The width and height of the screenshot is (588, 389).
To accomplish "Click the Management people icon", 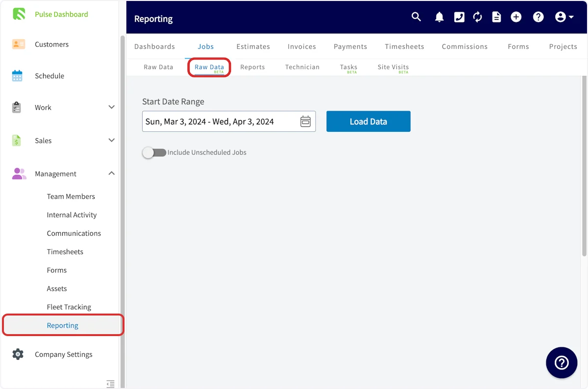I will [x=19, y=173].
